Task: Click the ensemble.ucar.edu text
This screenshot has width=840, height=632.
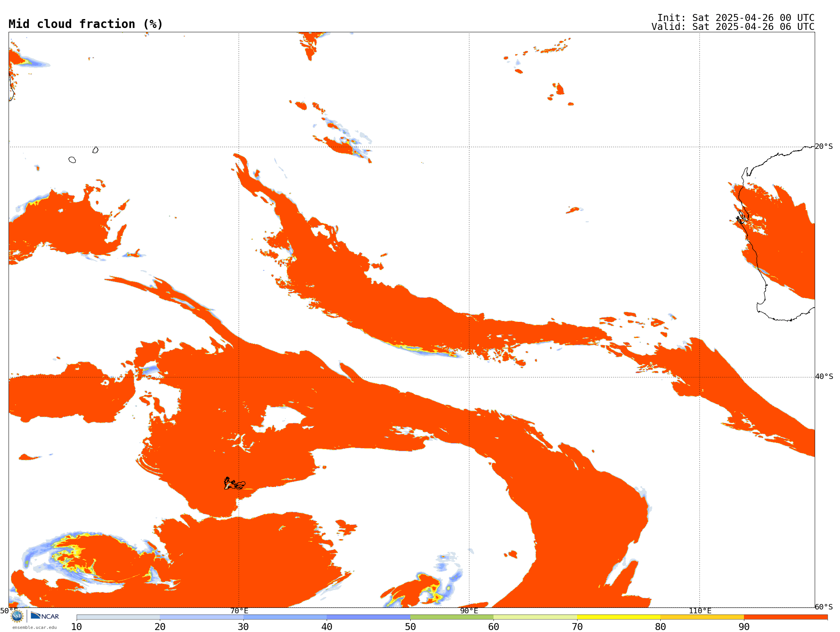Action: point(35,627)
